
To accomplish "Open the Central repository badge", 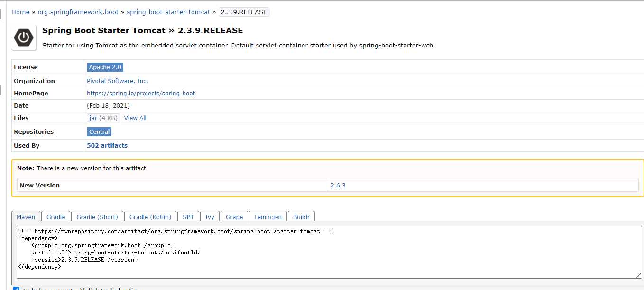I will [99, 131].
